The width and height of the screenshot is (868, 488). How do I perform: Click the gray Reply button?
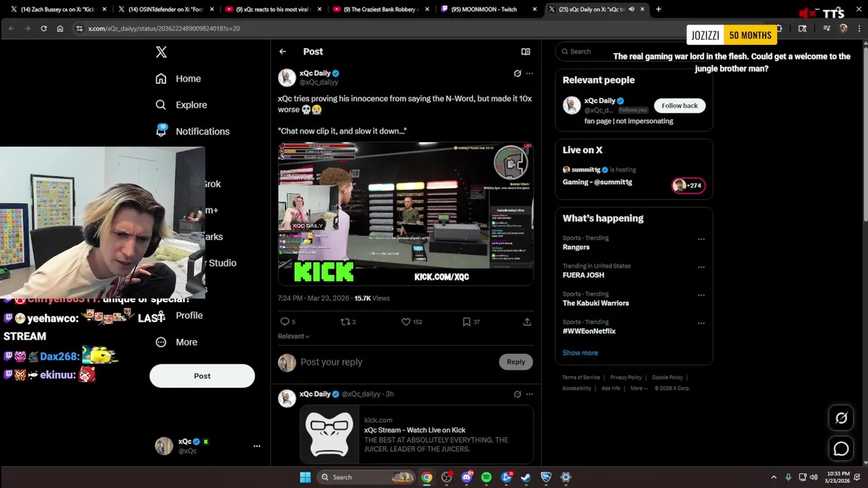coord(516,362)
